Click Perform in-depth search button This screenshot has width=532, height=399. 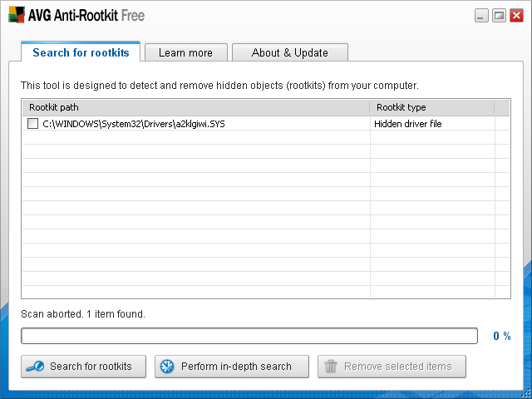pyautogui.click(x=232, y=367)
